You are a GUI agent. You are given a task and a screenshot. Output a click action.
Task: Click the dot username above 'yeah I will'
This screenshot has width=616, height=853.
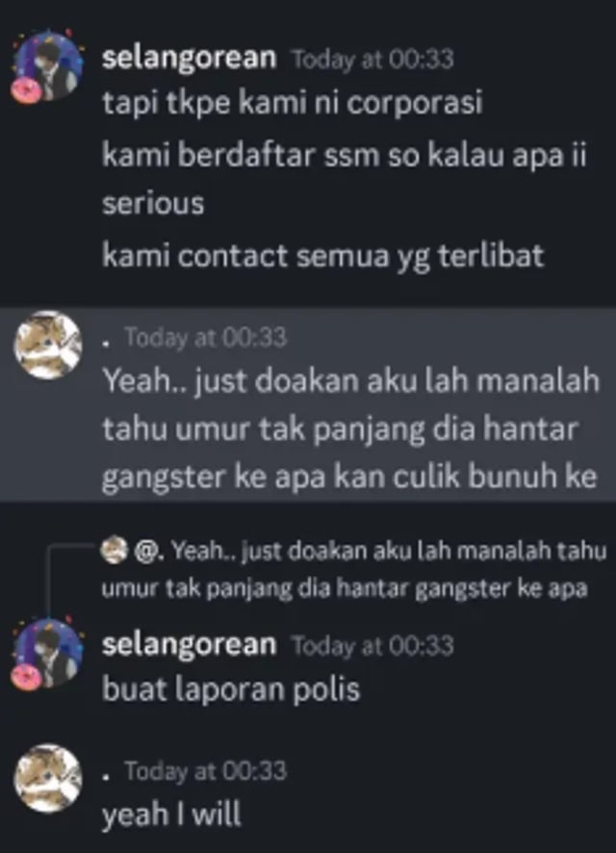coord(107,776)
